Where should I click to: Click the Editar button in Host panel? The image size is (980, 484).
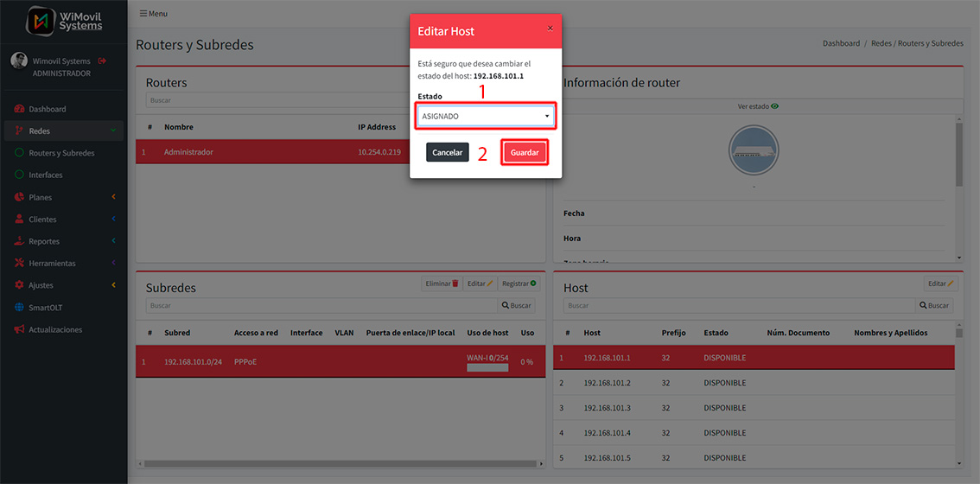[x=940, y=283]
